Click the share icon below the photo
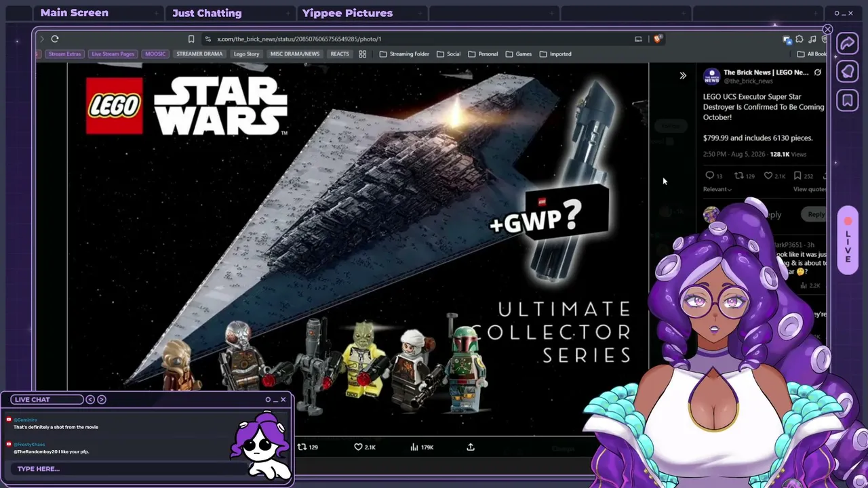This screenshot has width=868, height=488. click(x=471, y=447)
